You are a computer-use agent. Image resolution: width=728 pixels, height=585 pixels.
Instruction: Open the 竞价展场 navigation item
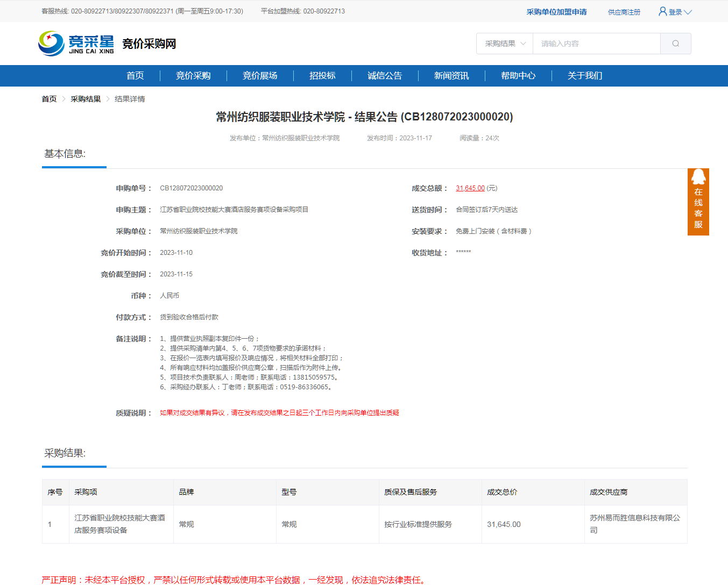260,76
